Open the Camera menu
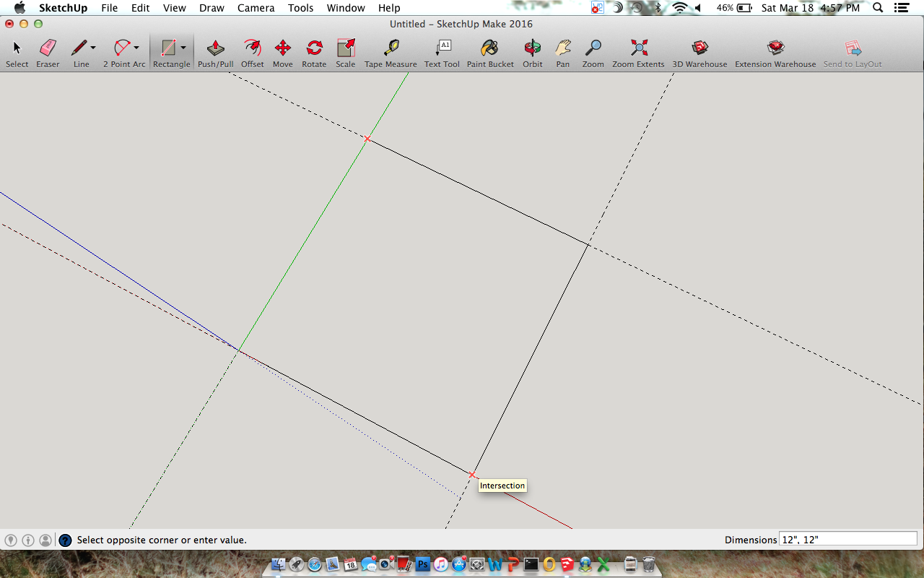The image size is (924, 578). (x=256, y=8)
